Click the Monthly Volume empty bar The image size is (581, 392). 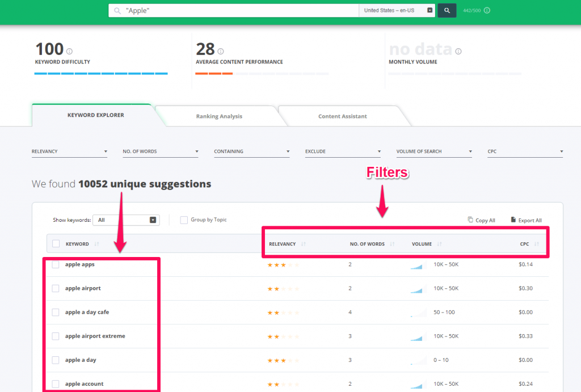[454, 74]
